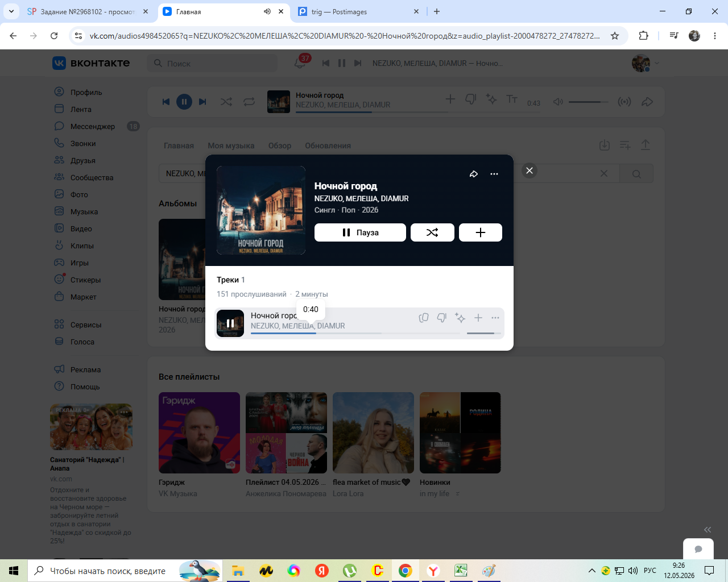The height and width of the screenshot is (582, 728).
Task: Open Игры section in sidebar
Action: tap(79, 263)
